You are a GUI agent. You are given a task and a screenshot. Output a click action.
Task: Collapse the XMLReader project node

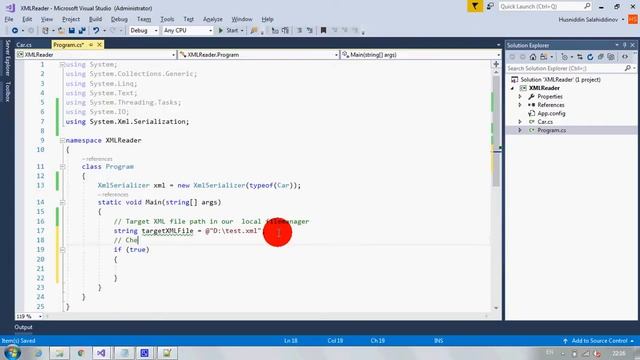click(513, 88)
